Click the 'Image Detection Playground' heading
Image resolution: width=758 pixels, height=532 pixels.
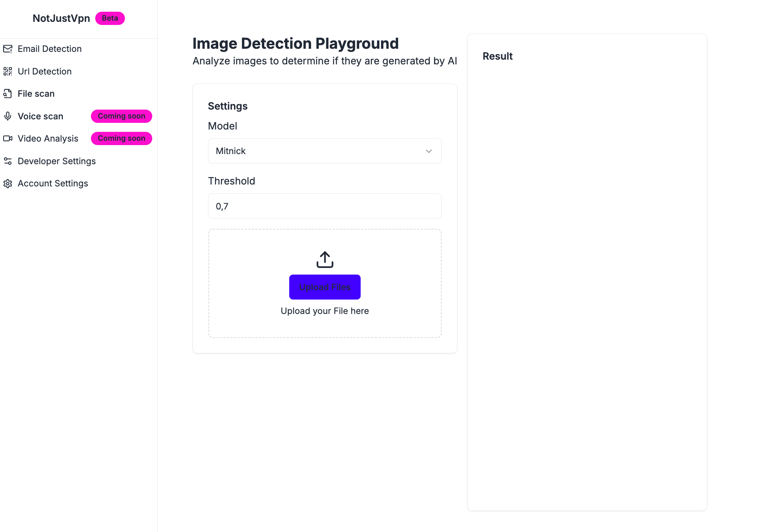[295, 43]
